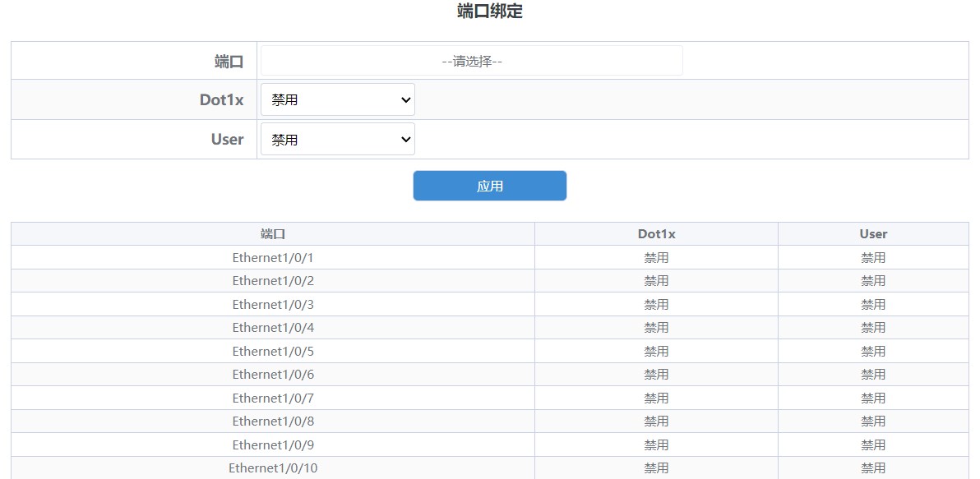Screen dimensions: 980x479
Task: Select the Ethernet1/0/2 row
Action: point(489,281)
